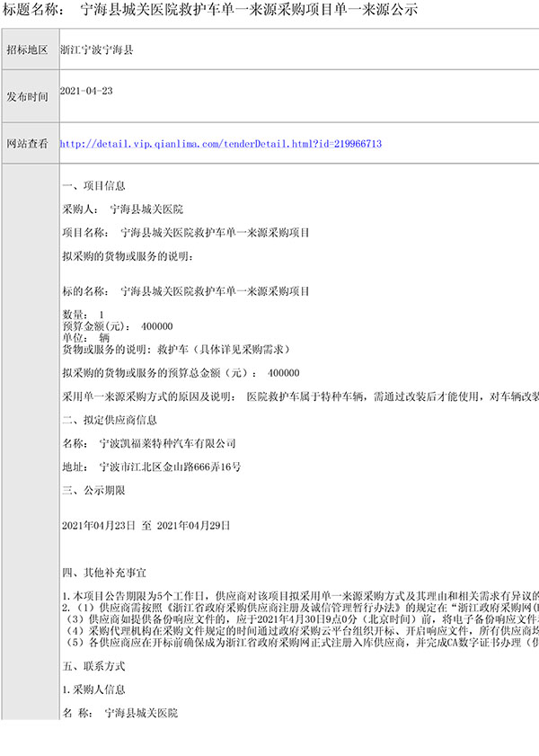Image resolution: width=539 pixels, height=756 pixels.
Task: Click the '单位： 辆' line
Action: 86,338
